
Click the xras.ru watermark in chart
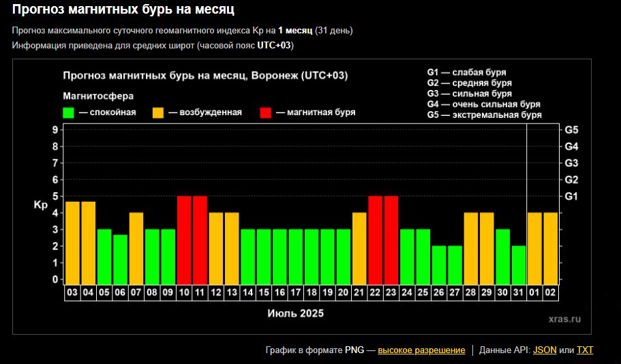click(563, 318)
